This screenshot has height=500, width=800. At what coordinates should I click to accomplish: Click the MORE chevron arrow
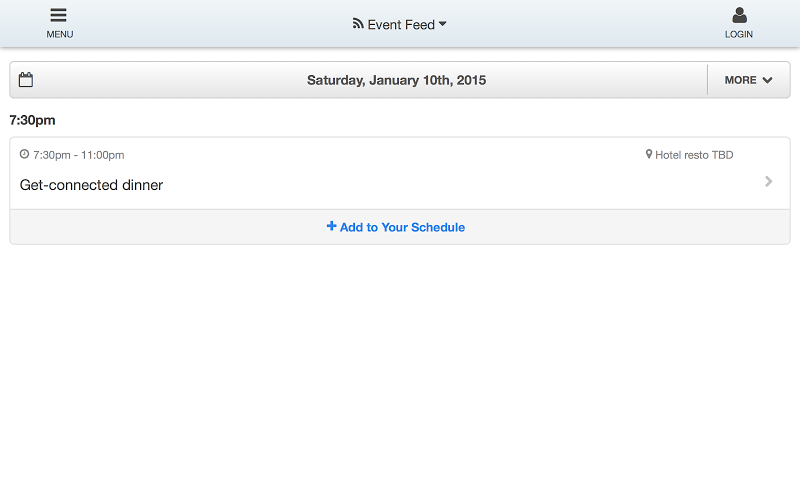pos(767,80)
